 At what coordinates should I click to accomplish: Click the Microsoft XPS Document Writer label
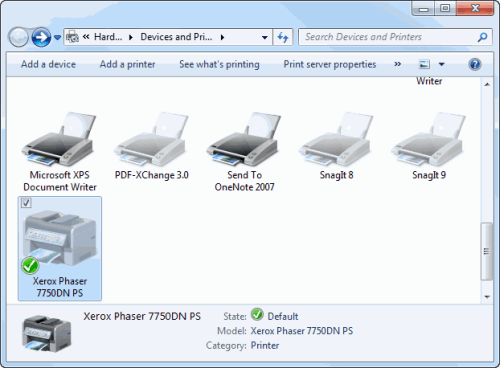click(x=60, y=181)
